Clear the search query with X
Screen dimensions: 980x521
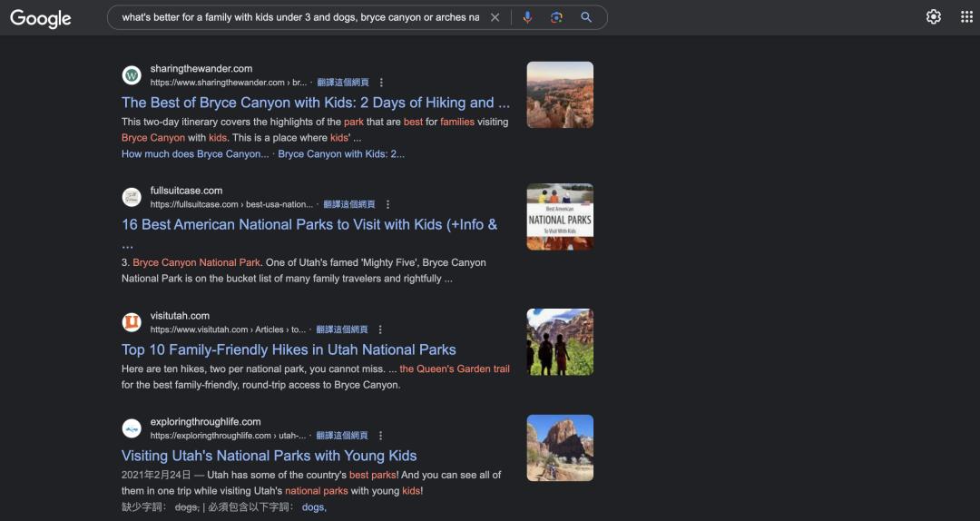[x=495, y=17]
